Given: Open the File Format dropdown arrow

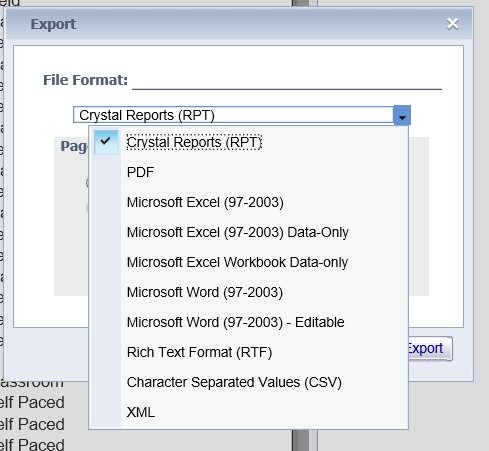Looking at the screenshot, I should click(x=402, y=115).
